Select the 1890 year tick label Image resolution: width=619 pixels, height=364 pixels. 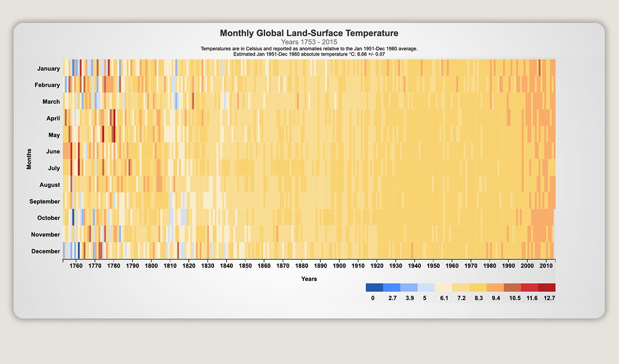coord(320,266)
